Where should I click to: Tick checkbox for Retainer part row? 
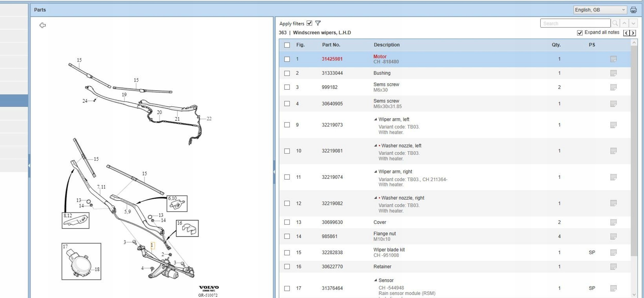point(287,267)
